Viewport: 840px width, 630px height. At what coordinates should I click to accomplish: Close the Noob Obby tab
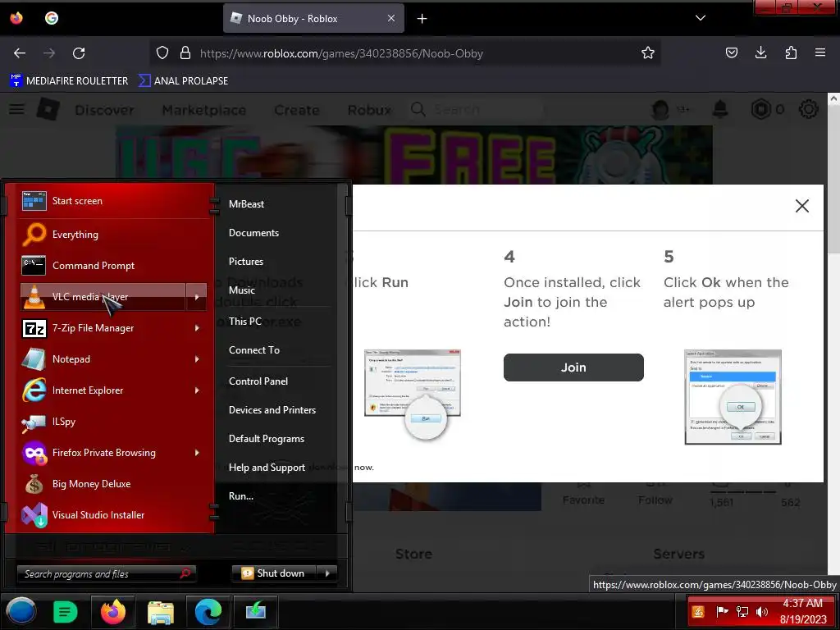pyautogui.click(x=391, y=18)
